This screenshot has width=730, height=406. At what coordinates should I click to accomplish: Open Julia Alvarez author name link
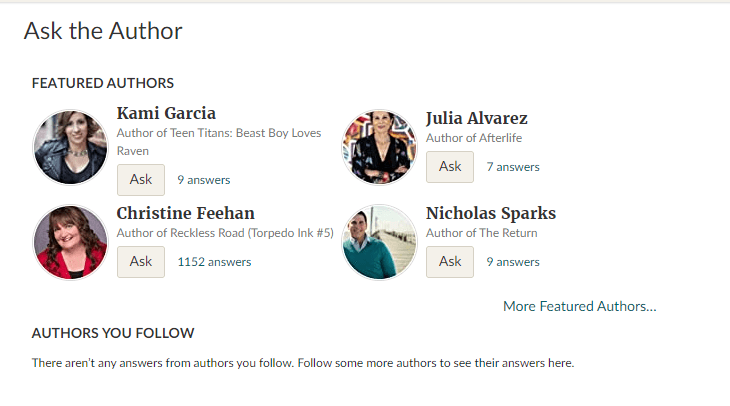click(x=477, y=118)
